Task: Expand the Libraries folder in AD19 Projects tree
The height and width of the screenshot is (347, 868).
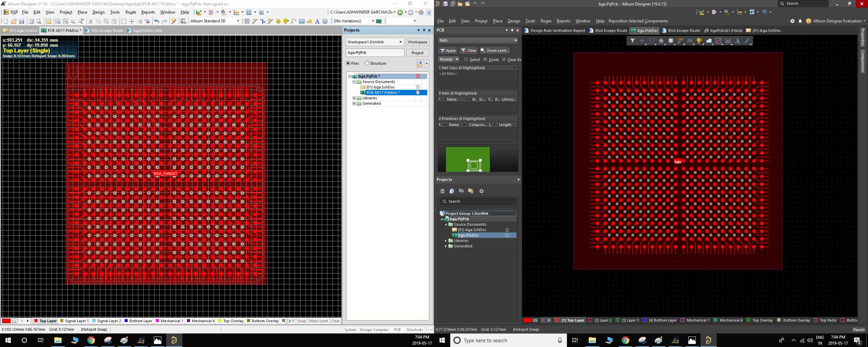Action: point(446,241)
